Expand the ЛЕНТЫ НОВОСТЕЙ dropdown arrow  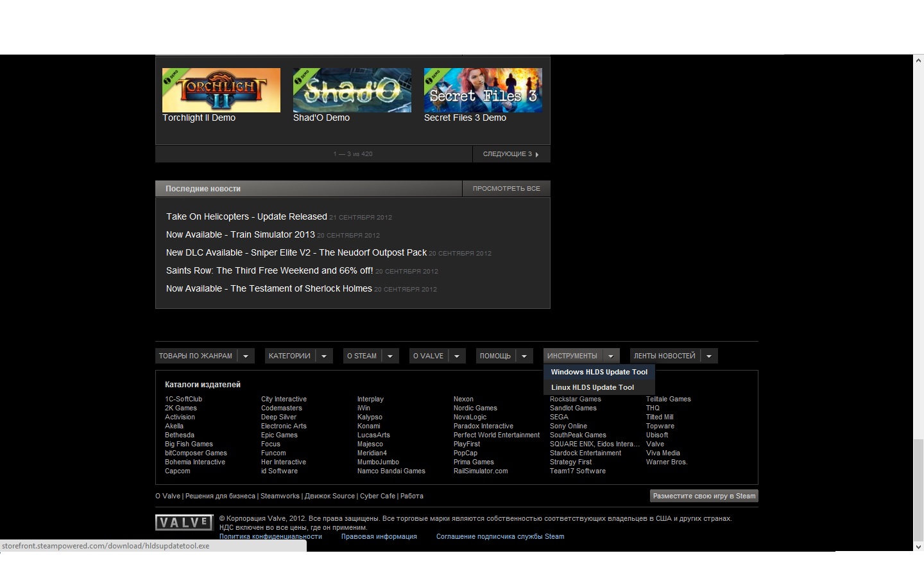point(709,356)
